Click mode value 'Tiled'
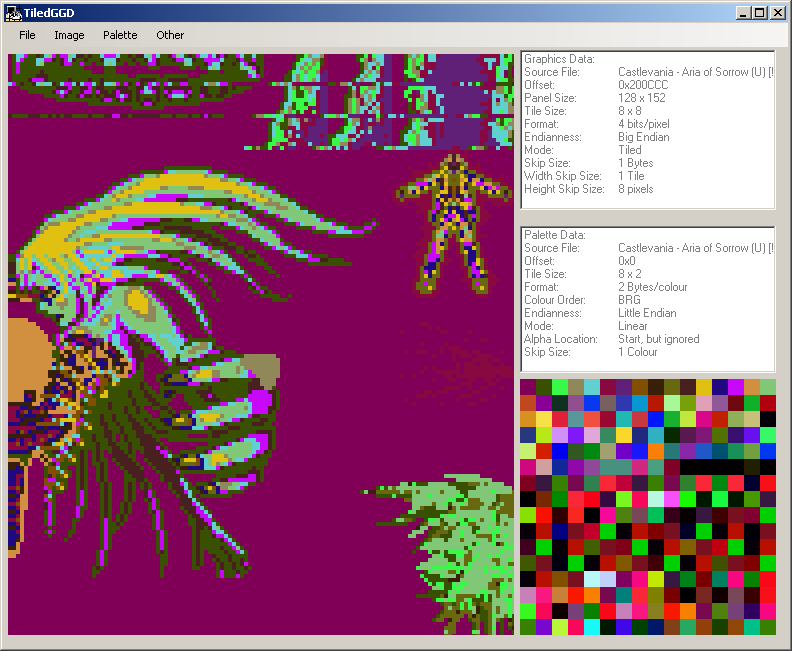This screenshot has height=651, width=792. coord(630,150)
